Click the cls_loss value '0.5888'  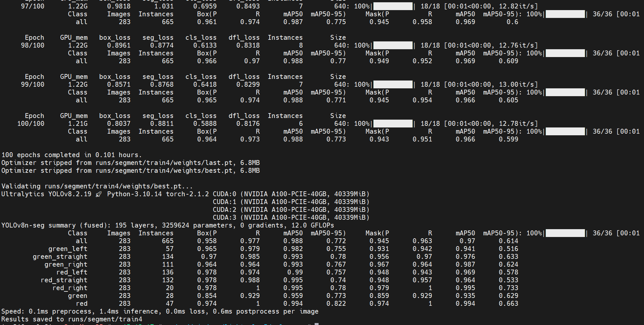click(x=205, y=124)
